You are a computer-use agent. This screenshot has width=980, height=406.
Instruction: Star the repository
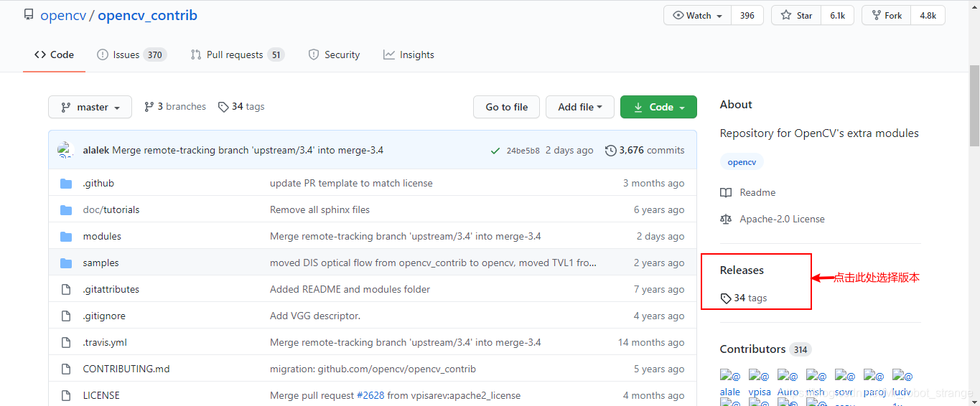[x=797, y=15]
